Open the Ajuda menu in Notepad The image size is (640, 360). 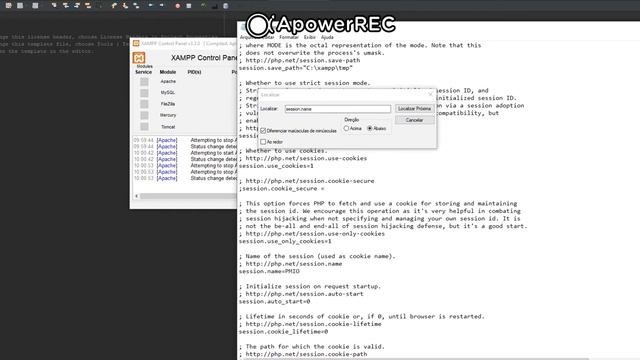tap(327, 37)
